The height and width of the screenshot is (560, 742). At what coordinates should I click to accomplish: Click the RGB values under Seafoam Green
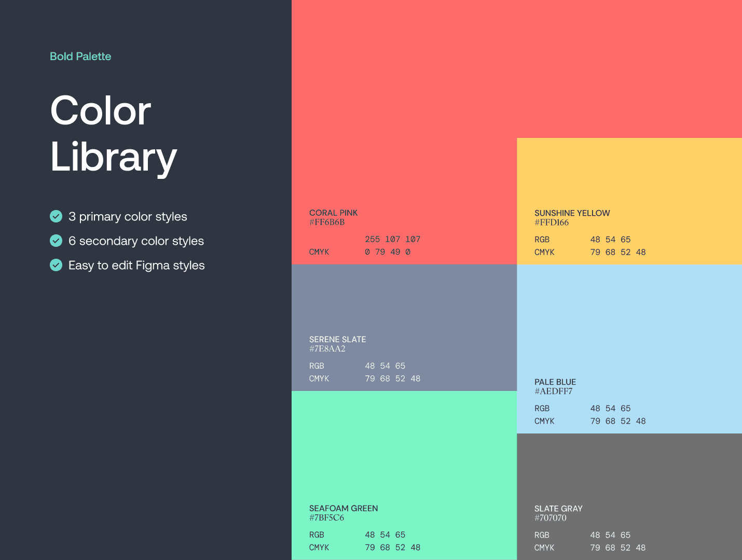(x=385, y=535)
